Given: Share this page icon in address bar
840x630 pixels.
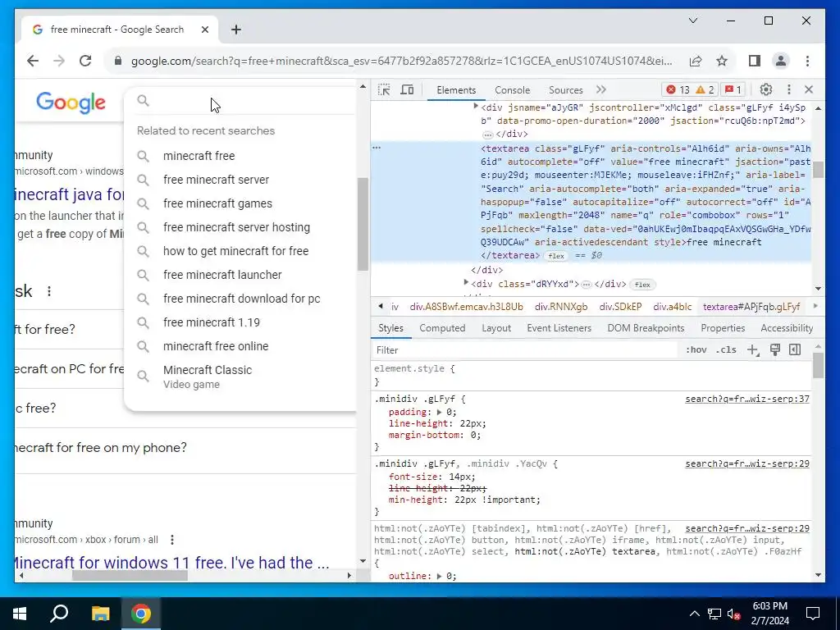Looking at the screenshot, I should 696,61.
